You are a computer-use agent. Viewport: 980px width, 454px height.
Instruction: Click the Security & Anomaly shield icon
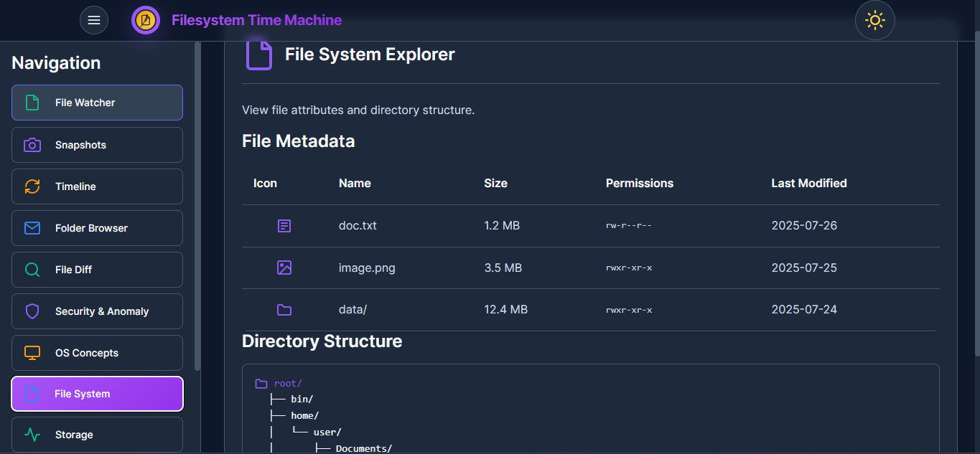pos(31,311)
